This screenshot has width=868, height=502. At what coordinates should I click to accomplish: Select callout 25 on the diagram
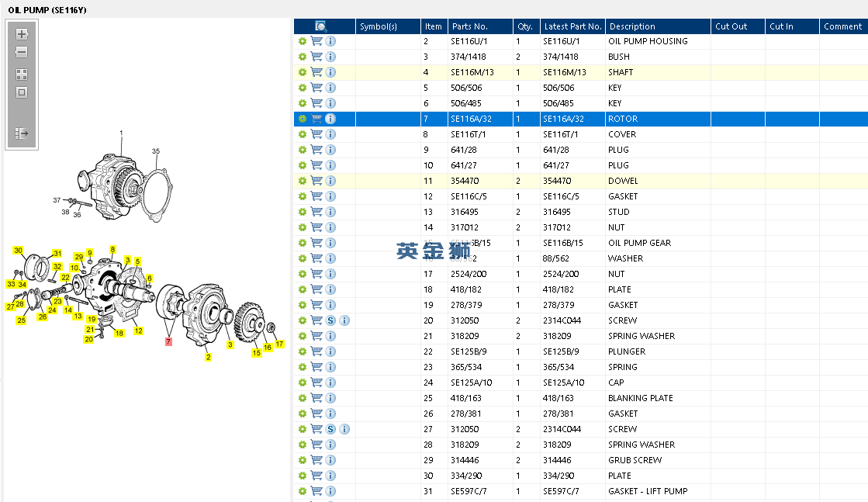click(21, 320)
